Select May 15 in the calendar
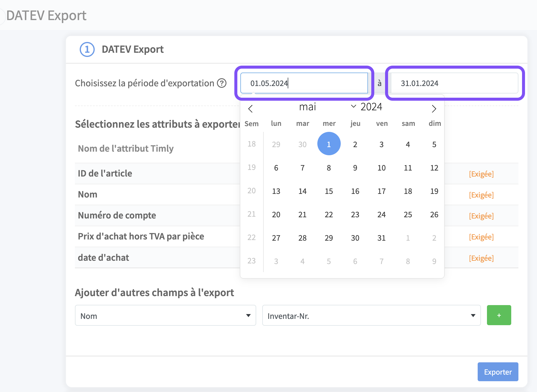This screenshot has height=392, width=537. [329, 191]
